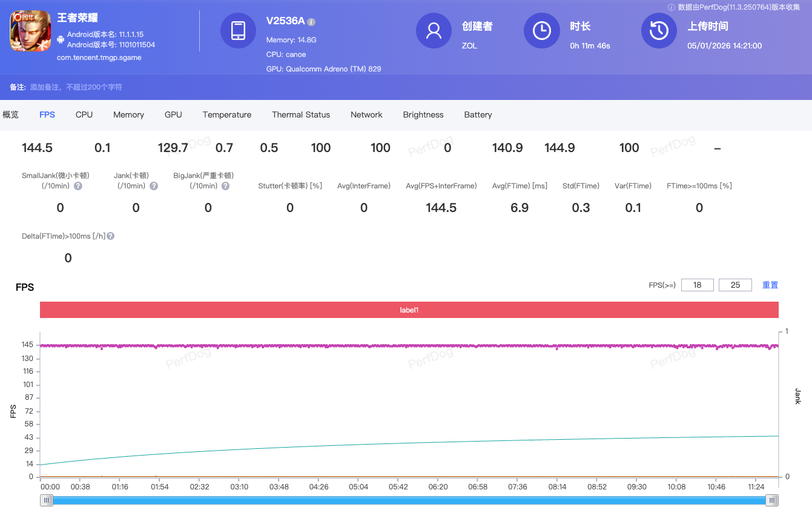Click the 创建者 creator person icon
The image size is (812, 507).
click(434, 31)
